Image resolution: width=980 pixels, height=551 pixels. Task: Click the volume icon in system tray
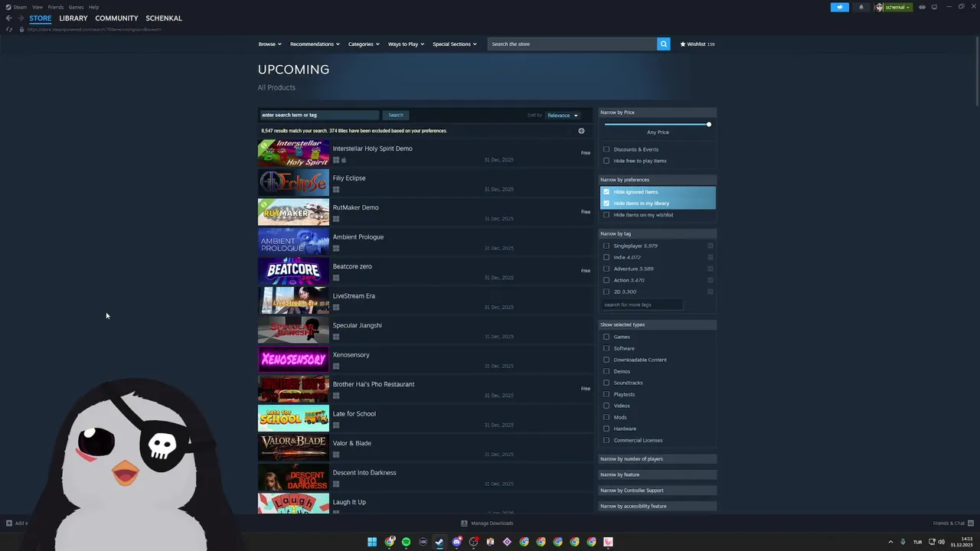pyautogui.click(x=941, y=542)
